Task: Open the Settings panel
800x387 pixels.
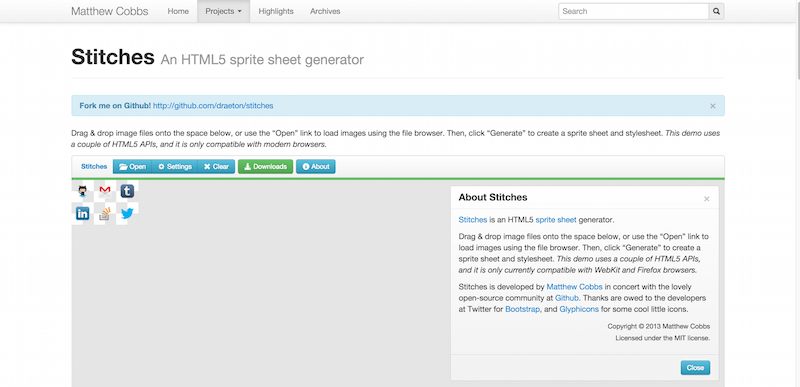Action: click(174, 167)
